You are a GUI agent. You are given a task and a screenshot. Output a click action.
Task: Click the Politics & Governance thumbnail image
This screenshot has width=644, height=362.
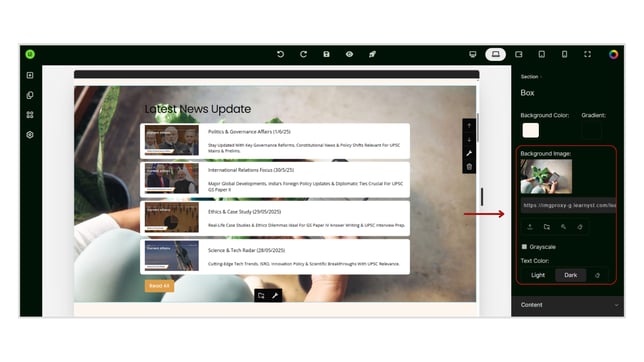[x=172, y=141]
